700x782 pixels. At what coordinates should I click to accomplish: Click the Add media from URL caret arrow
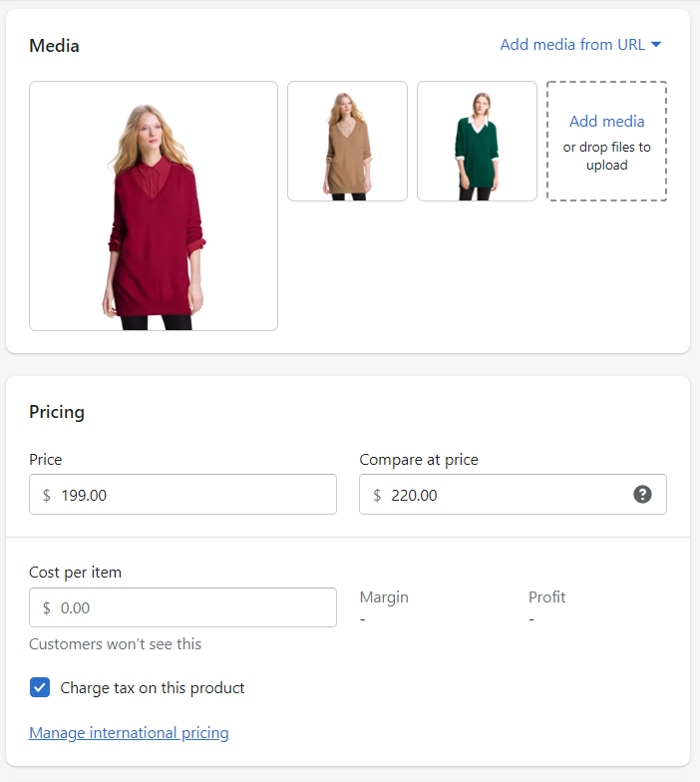pos(656,44)
